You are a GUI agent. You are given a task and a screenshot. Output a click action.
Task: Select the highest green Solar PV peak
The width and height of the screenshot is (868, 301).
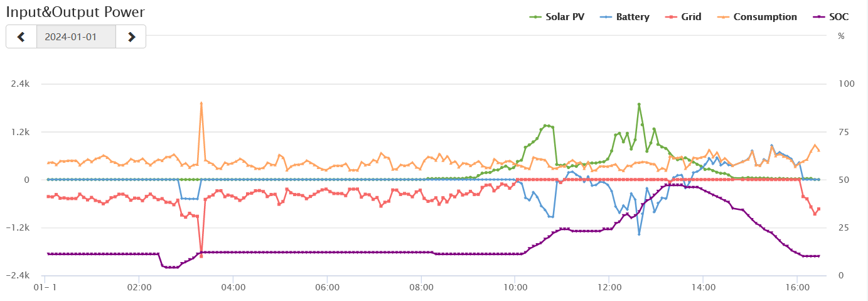(639, 104)
